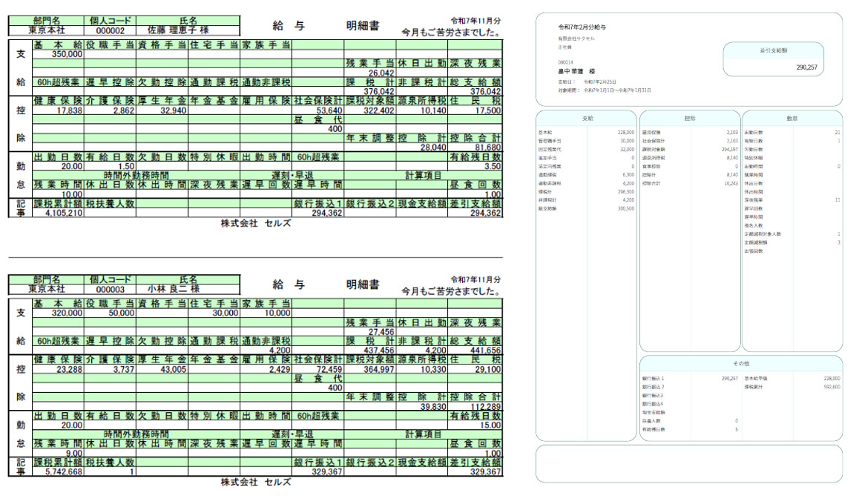
Task: Click the employee code cell 000002
Action: tap(111, 31)
